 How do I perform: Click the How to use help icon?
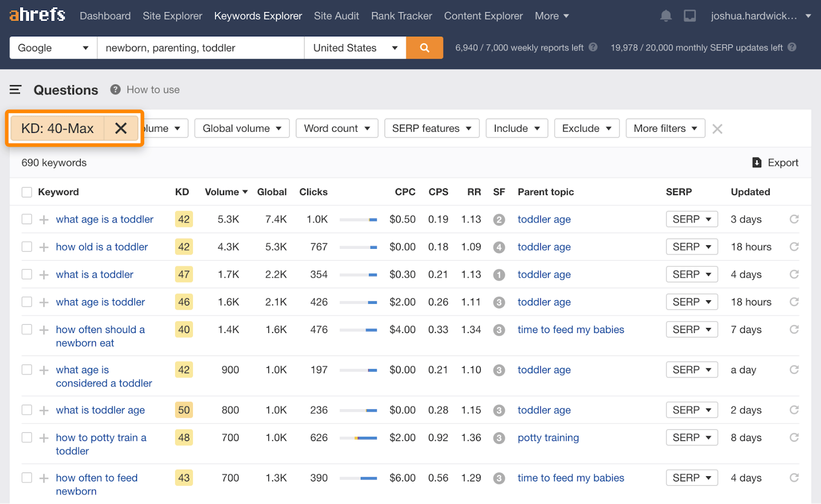click(x=115, y=90)
